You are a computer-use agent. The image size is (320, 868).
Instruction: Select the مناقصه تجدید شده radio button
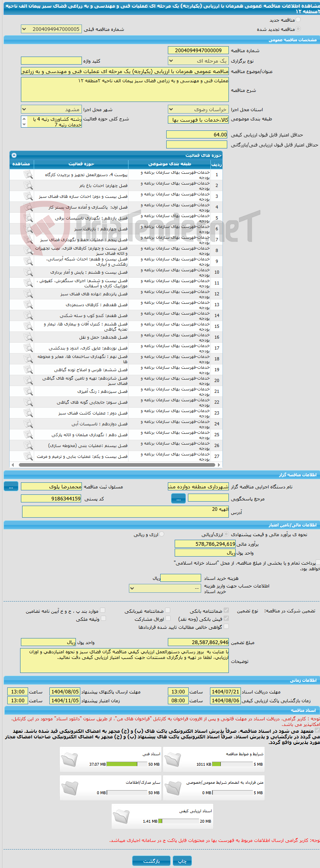298,29
